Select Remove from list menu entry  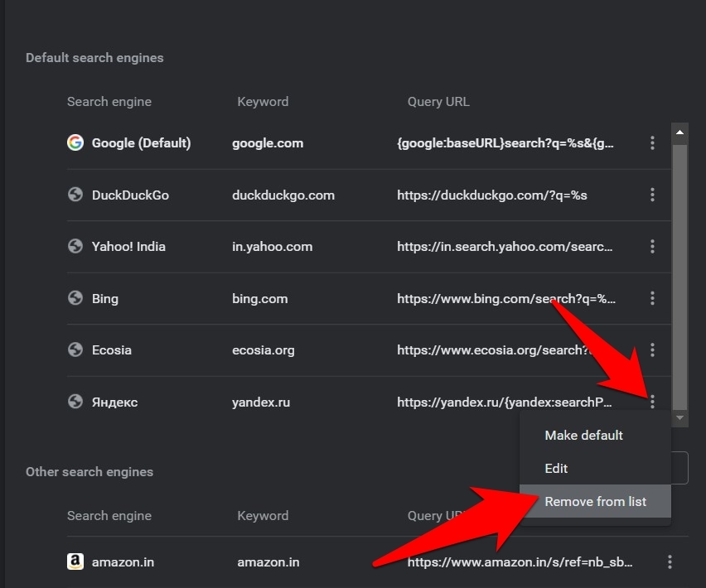point(595,501)
